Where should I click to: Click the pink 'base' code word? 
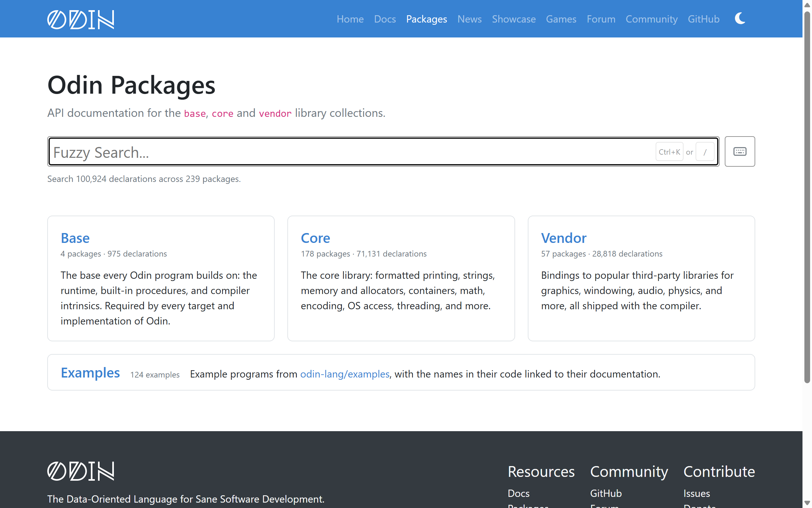195,113
